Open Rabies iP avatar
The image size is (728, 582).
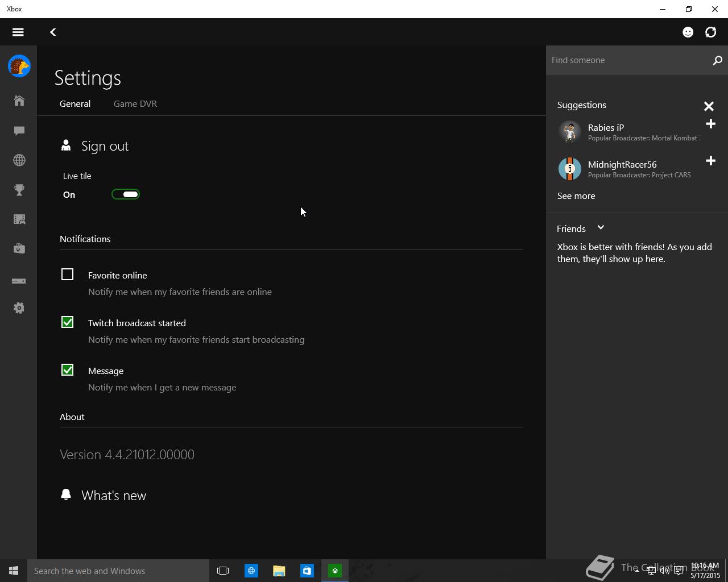tap(569, 132)
